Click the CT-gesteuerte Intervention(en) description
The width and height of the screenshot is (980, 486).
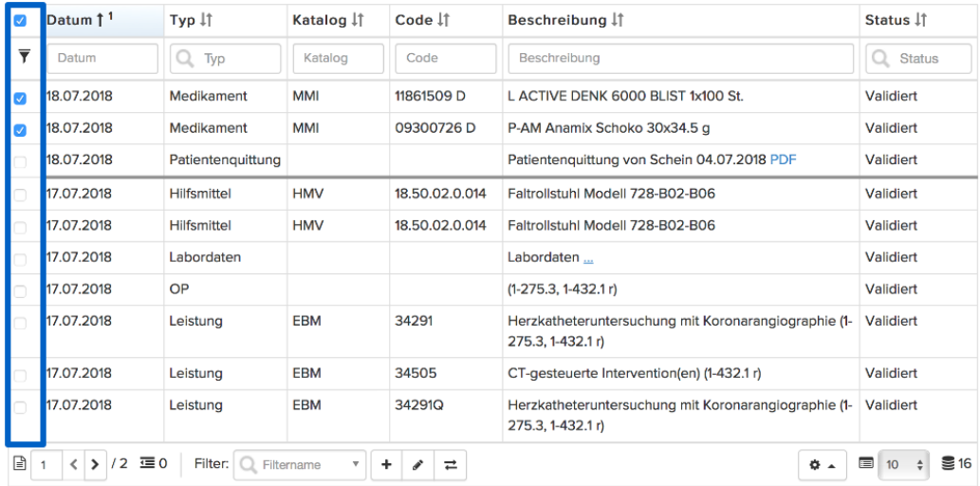point(635,373)
